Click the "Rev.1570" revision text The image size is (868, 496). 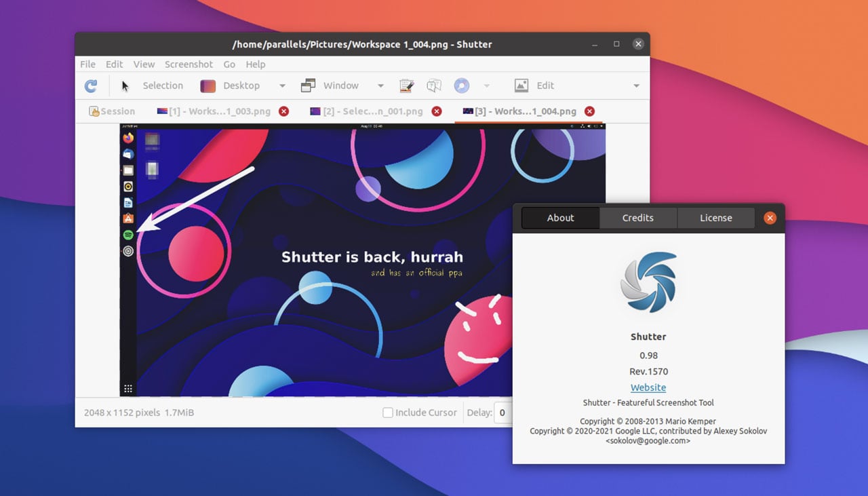click(x=648, y=372)
